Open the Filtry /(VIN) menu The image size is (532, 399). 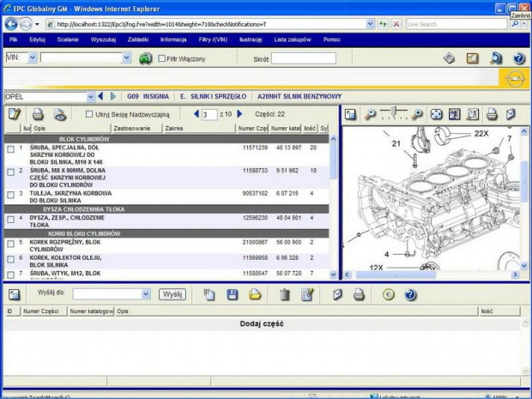(x=213, y=39)
